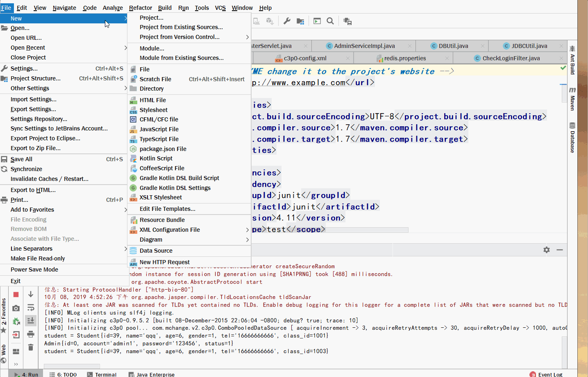Viewport: 588px width, 377px height.
Task: Click the Print icon in console toolbar
Action: tap(31, 334)
